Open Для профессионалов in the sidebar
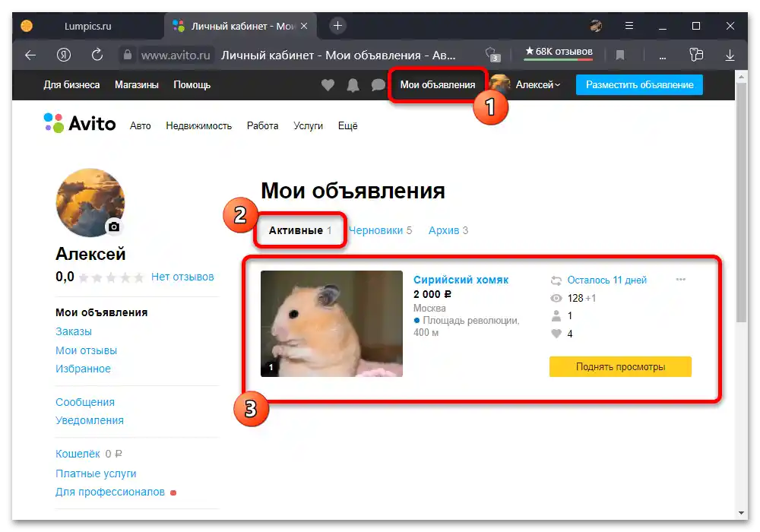This screenshot has height=532, width=760. (110, 492)
